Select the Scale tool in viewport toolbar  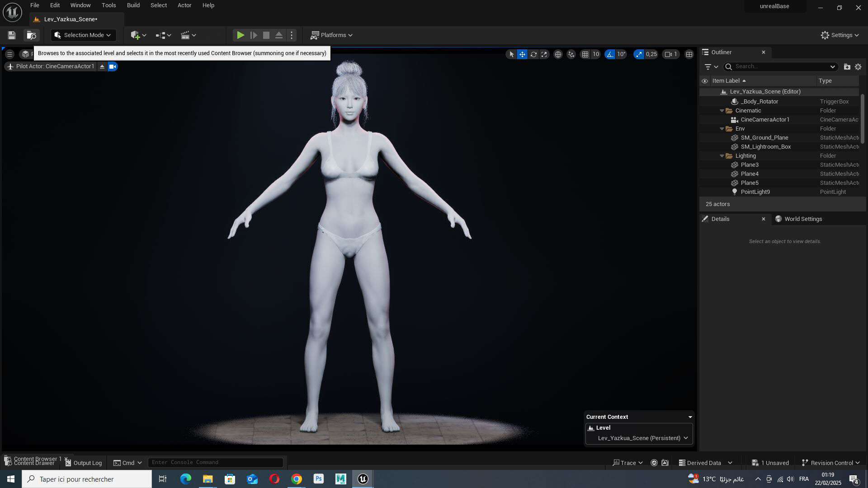pos(544,54)
